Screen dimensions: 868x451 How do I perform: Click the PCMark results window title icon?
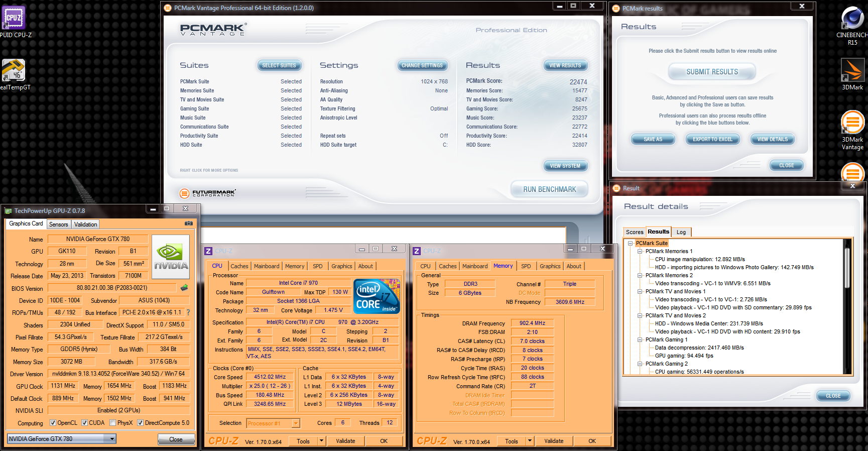616,8
